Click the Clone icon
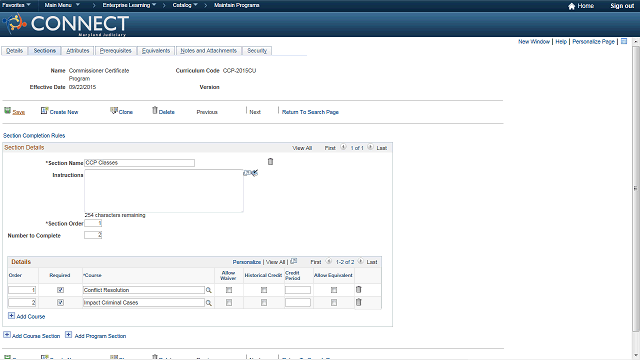Screen dimensions: 640x360 click(114, 111)
